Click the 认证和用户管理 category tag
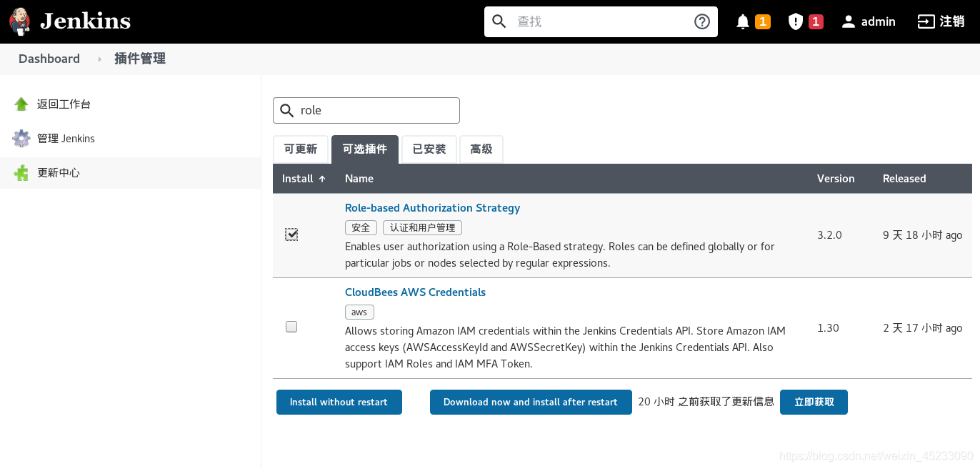This screenshot has width=980, height=469. (422, 227)
